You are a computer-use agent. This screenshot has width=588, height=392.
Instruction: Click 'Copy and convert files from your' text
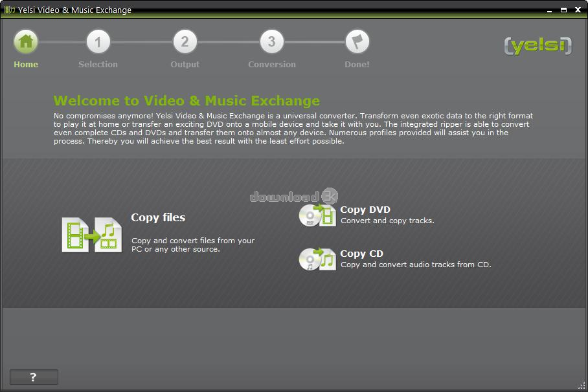pyautogui.click(x=193, y=241)
